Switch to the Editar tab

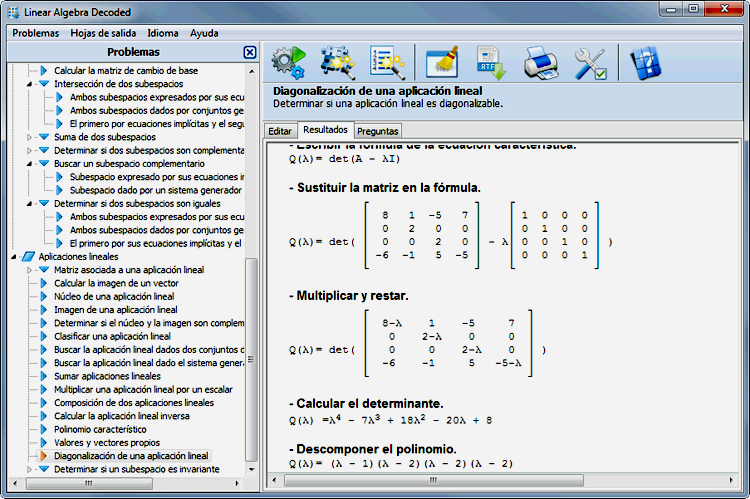tap(280, 131)
